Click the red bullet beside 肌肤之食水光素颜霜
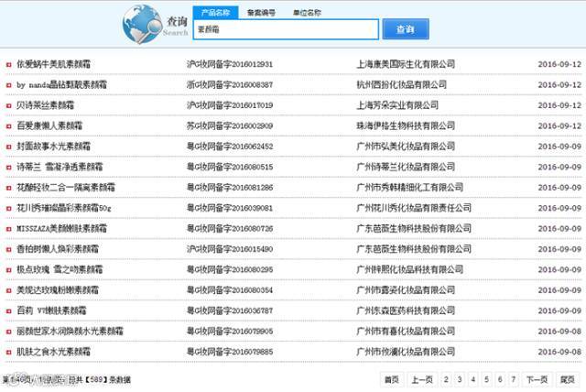 tap(8, 353)
